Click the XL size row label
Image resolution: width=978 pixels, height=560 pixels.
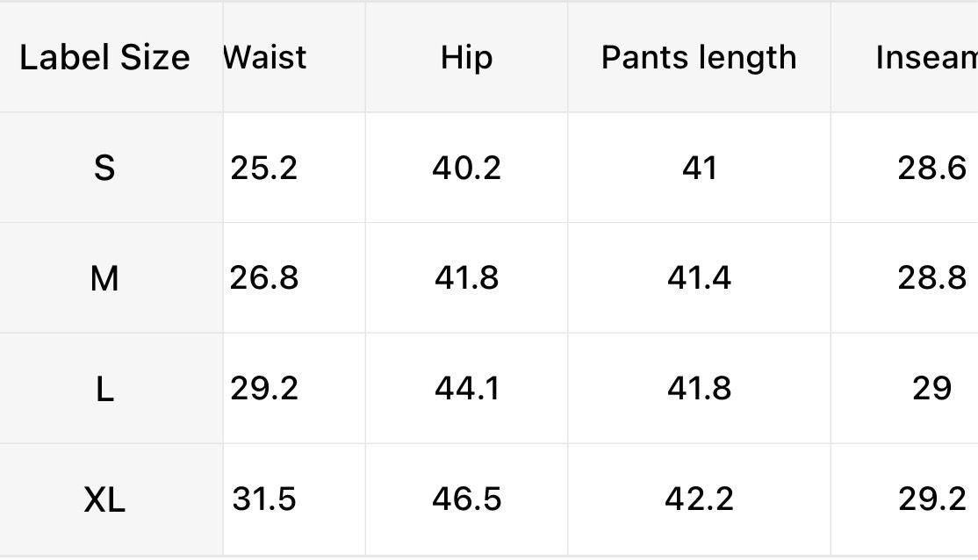(x=104, y=499)
